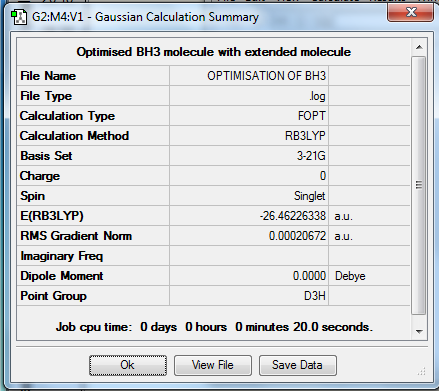Click the Save Data button
This screenshot has width=439, height=391.
tap(298, 365)
